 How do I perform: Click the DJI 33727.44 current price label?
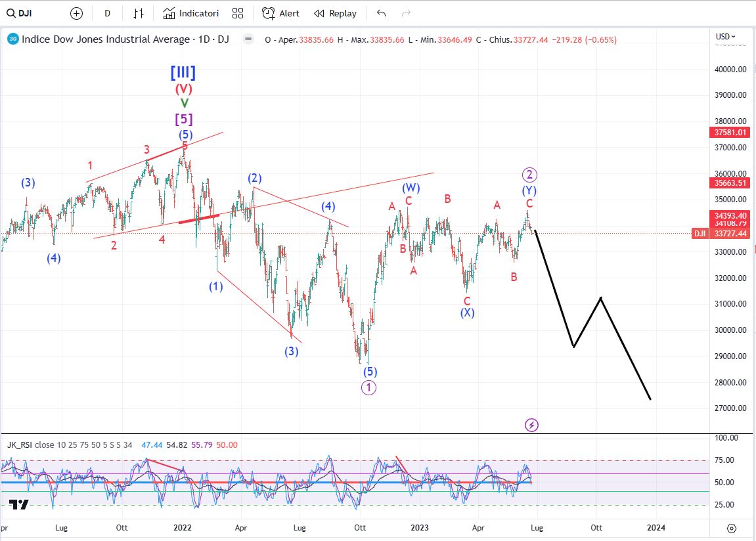coord(721,234)
